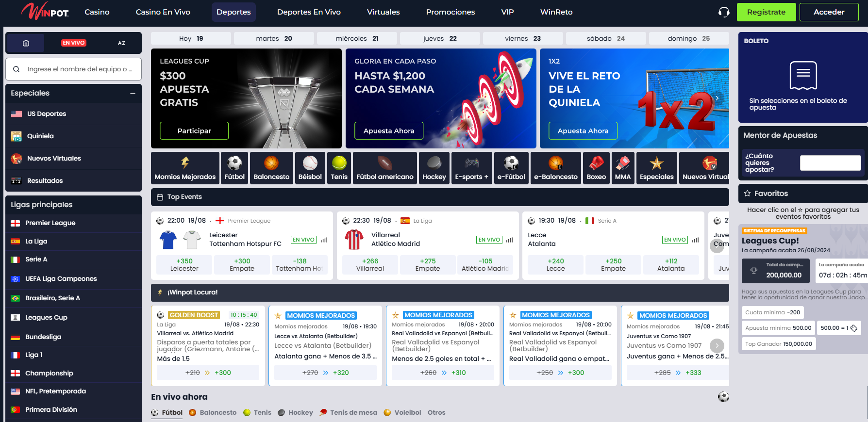Click Apuesta Ahora on Gloria banner
The image size is (868, 422).
tap(389, 130)
